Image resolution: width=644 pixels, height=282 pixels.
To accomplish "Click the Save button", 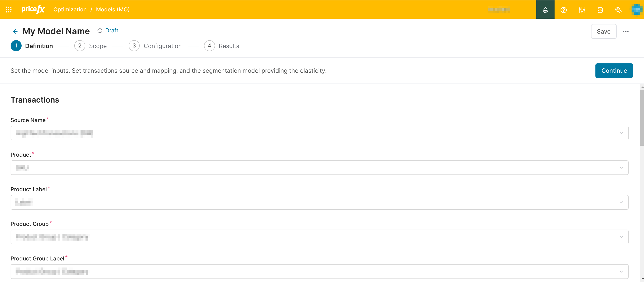I will coord(604,31).
